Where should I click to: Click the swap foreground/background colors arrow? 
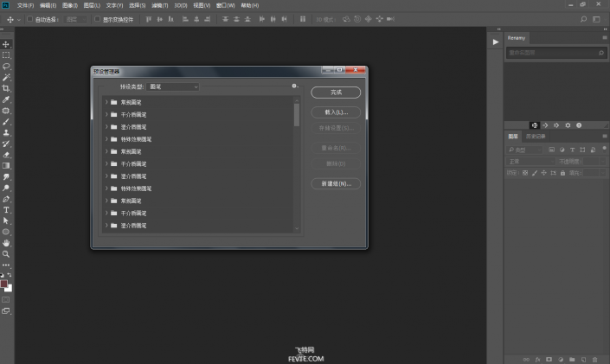pos(10,275)
